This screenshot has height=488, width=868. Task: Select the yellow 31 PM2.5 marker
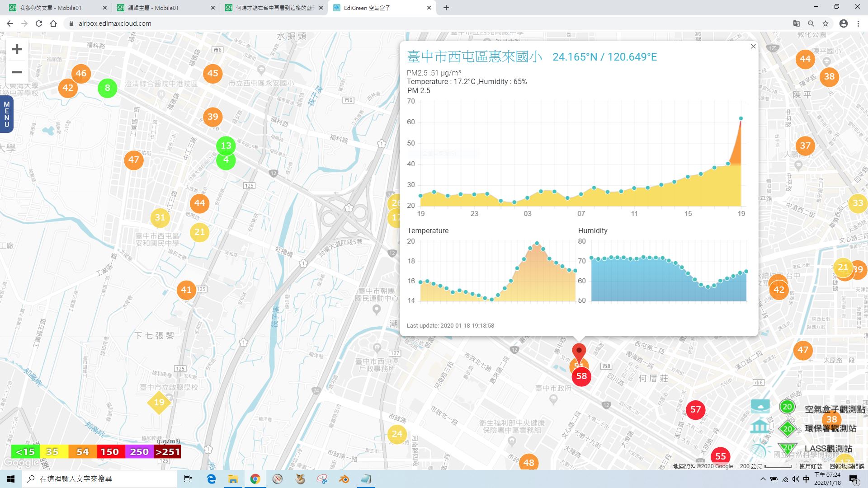click(160, 217)
